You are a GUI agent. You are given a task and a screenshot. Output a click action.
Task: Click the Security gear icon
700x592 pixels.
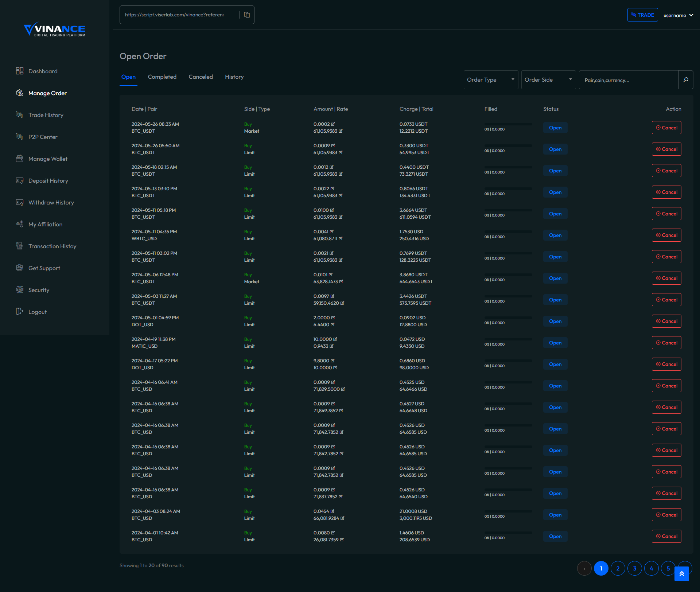(20, 290)
